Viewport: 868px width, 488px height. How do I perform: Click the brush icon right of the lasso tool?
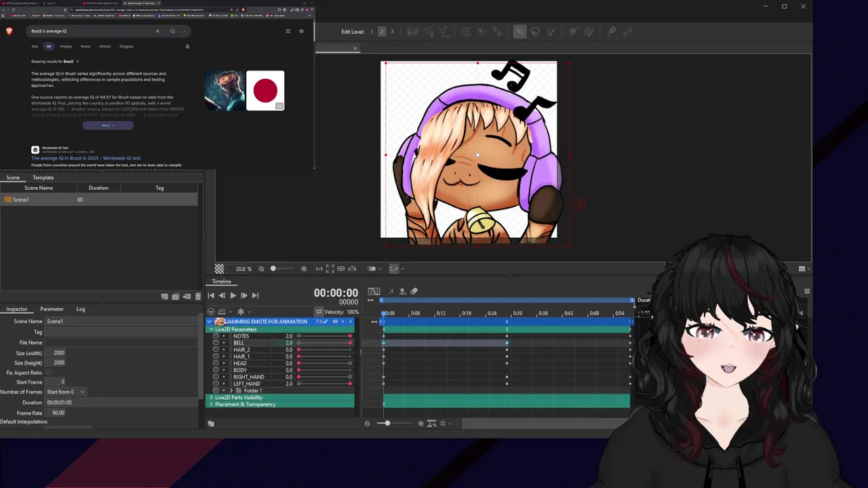(x=550, y=32)
